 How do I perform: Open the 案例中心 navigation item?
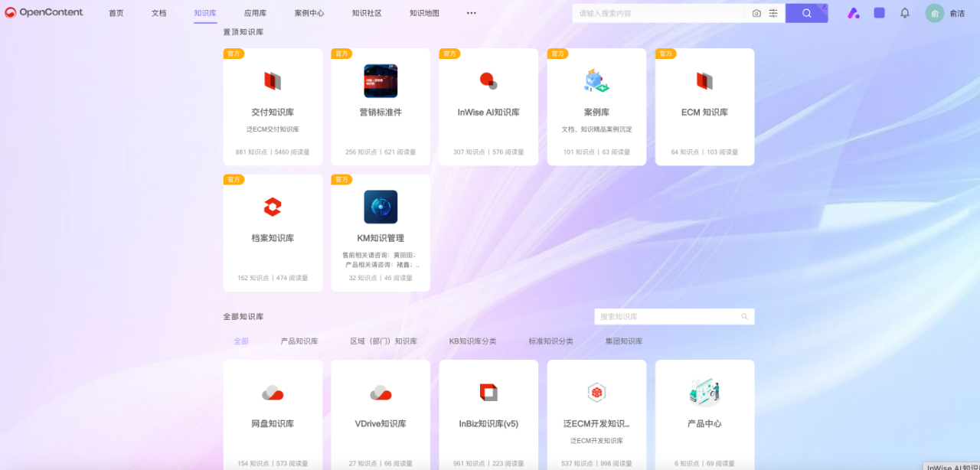point(309,13)
